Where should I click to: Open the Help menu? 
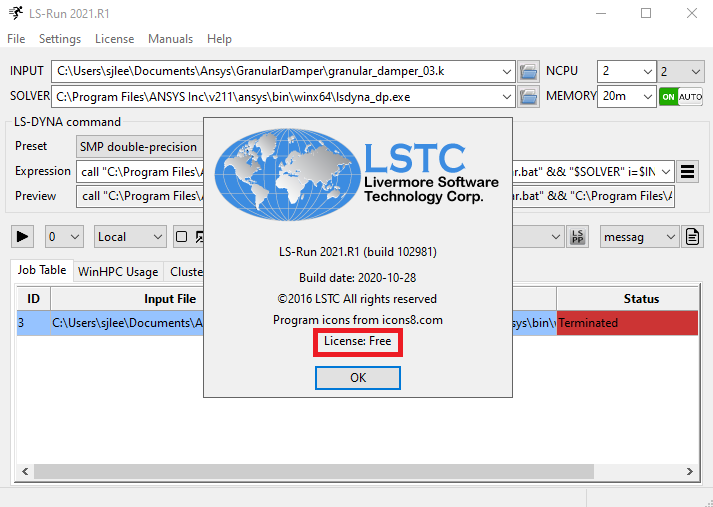click(219, 39)
